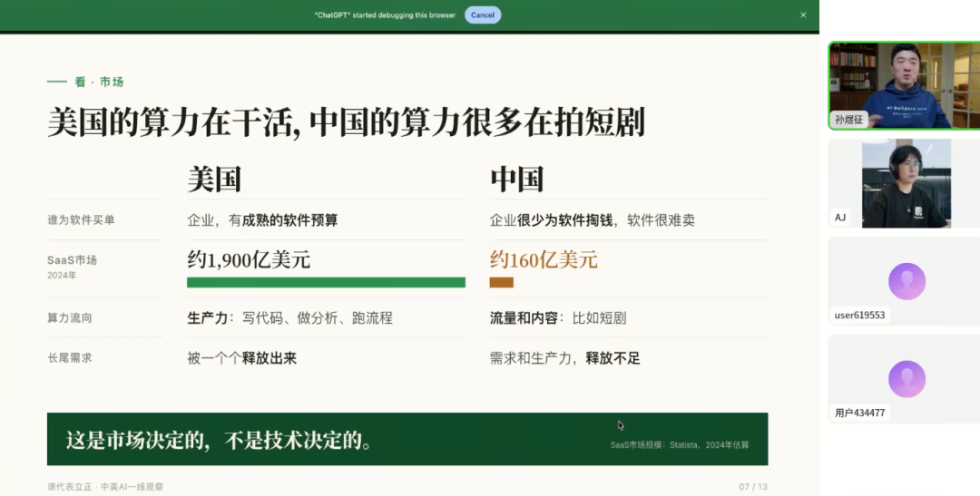Click the text 需求和生产力，释放不足
The width and height of the screenshot is (980, 496).
(564, 358)
